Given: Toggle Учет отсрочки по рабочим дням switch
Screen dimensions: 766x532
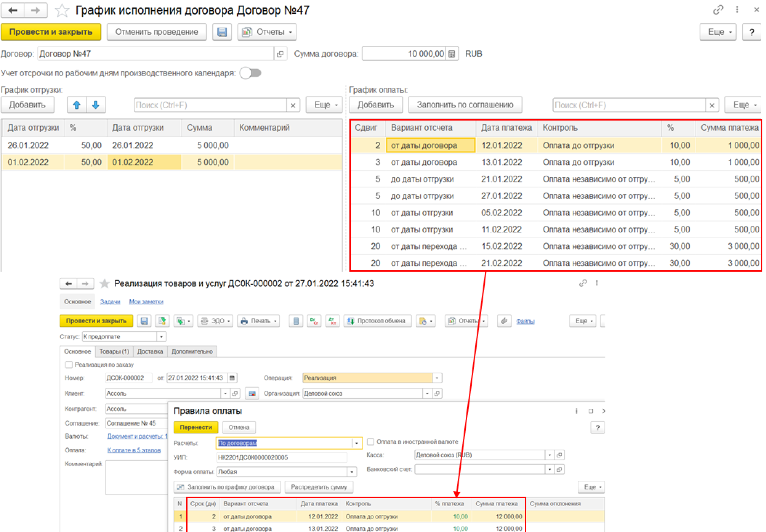Looking at the screenshot, I should click(251, 73).
